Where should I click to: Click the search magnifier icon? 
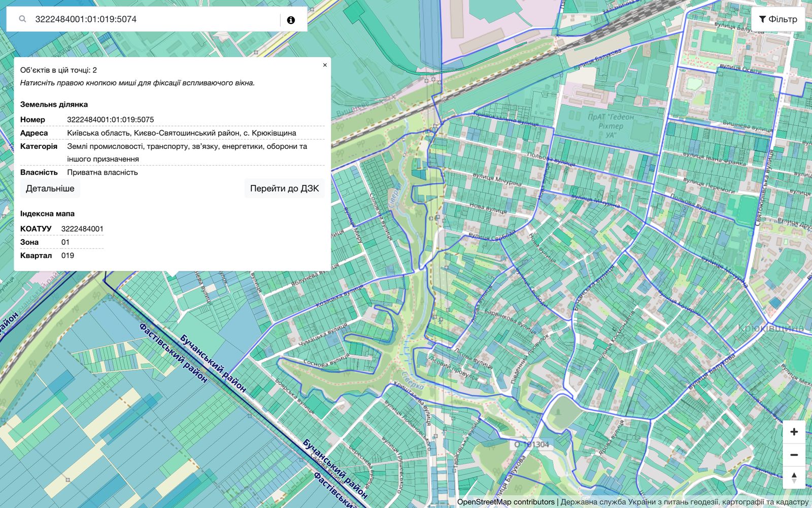click(22, 19)
